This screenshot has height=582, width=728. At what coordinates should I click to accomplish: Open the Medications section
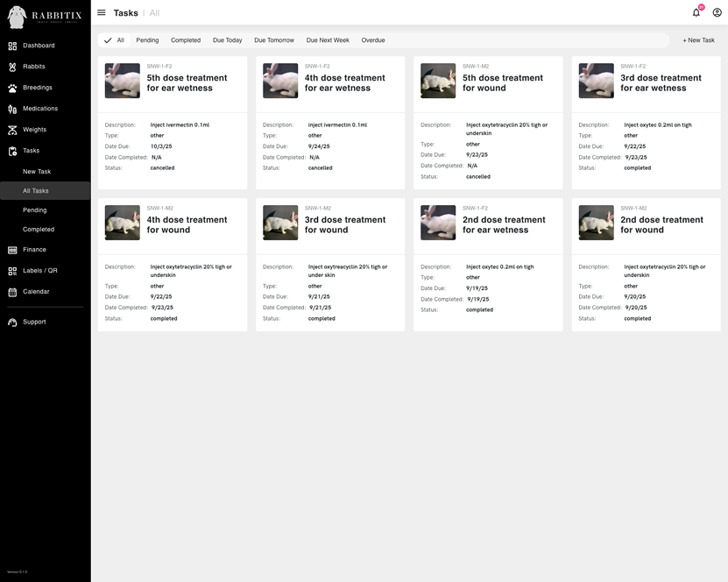(42, 108)
